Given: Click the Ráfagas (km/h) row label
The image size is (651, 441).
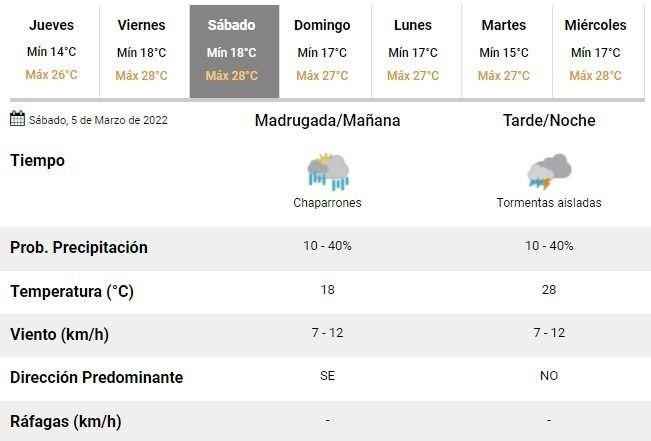Looking at the screenshot, I should (66, 421).
